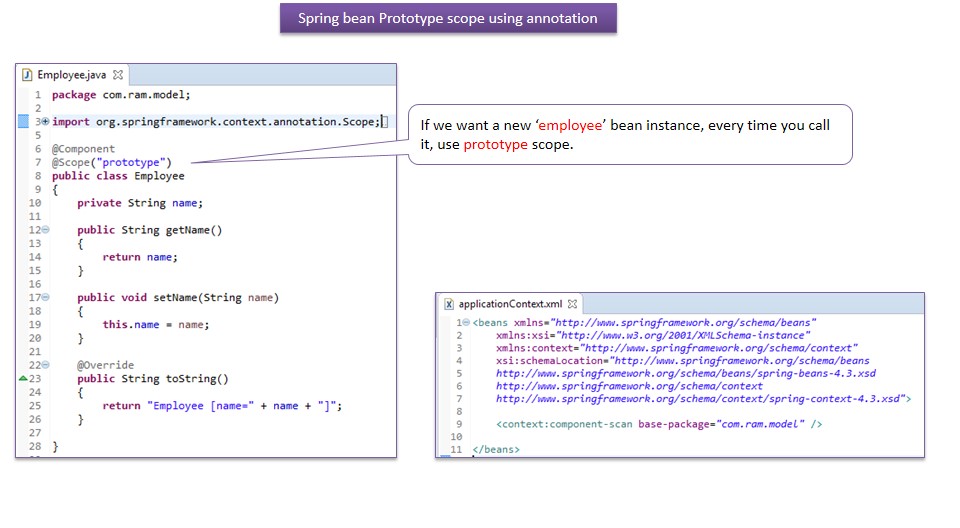Click the @Component annotation
The image size is (960, 528).
pos(83,149)
